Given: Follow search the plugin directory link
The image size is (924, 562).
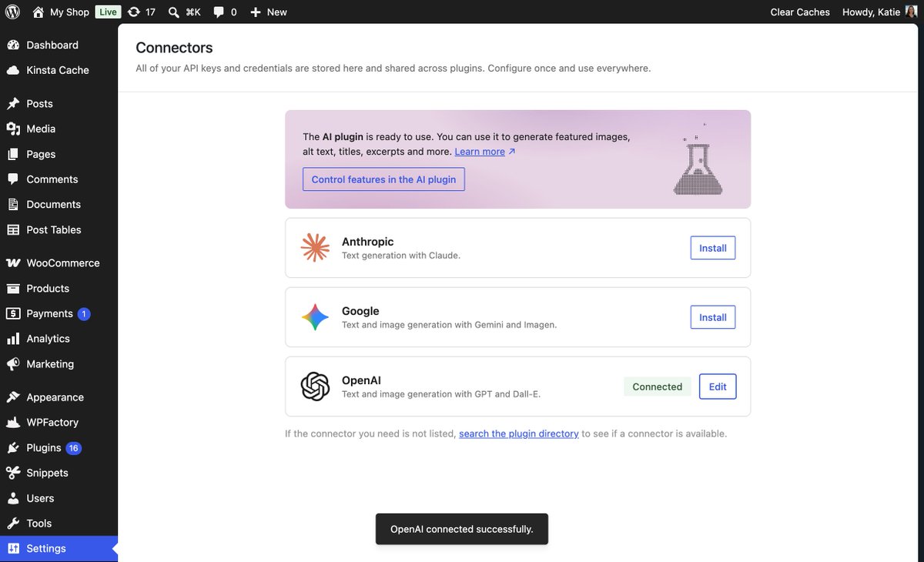Looking at the screenshot, I should pyautogui.click(x=519, y=433).
